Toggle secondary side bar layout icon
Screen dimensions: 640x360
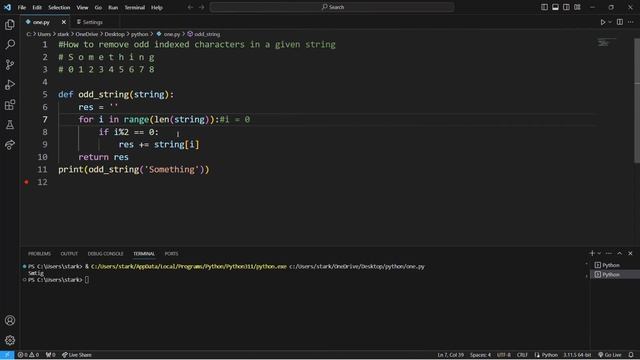(x=566, y=7)
